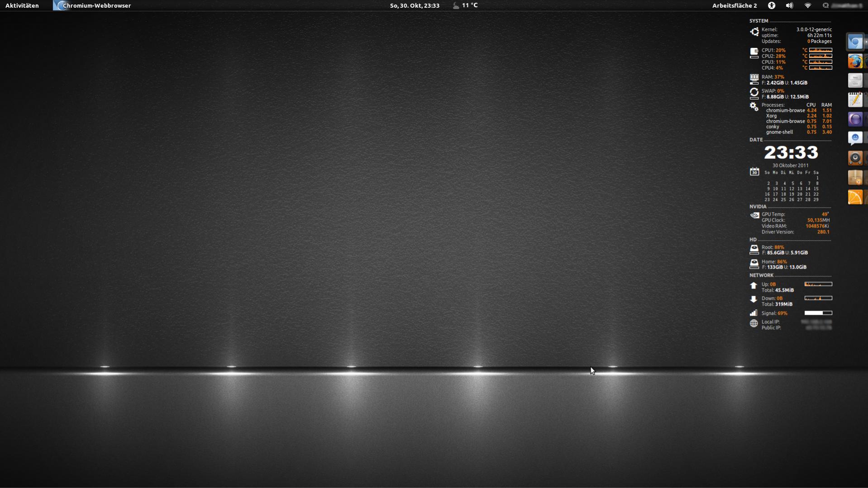Click the RAM 37% reading
Screen dimensions: 868x488
click(773, 77)
